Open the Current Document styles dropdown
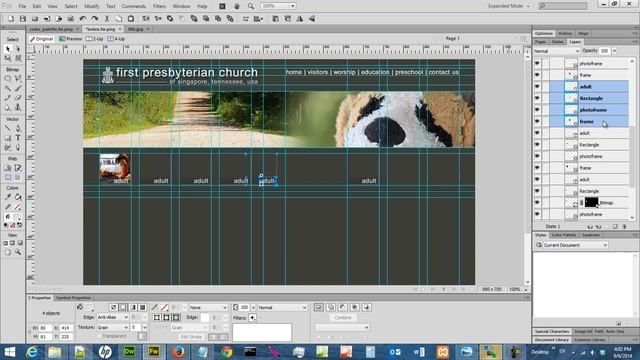 click(x=575, y=245)
